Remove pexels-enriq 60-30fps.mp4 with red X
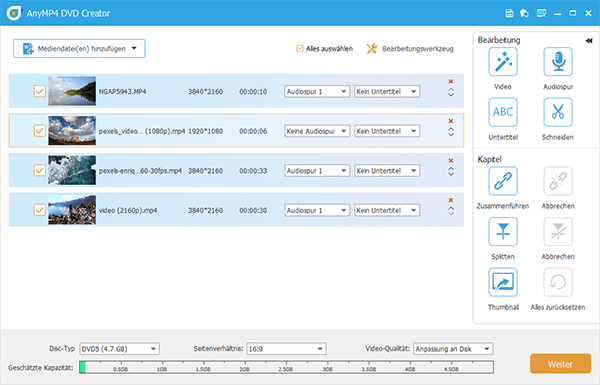 tap(451, 160)
